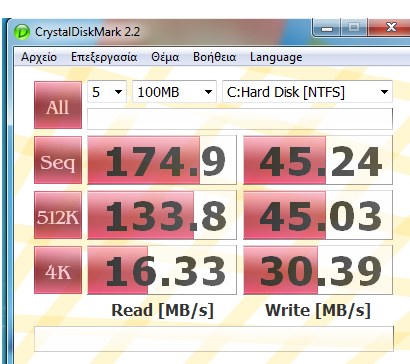Viewport: 410px width, 364px height.
Task: Start the Seq sequential test
Action: (58, 160)
